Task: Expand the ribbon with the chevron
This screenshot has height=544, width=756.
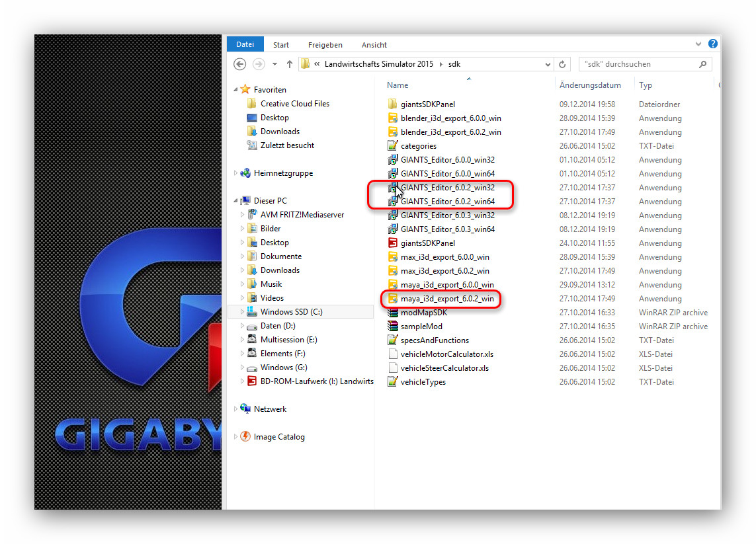Action: [x=698, y=44]
